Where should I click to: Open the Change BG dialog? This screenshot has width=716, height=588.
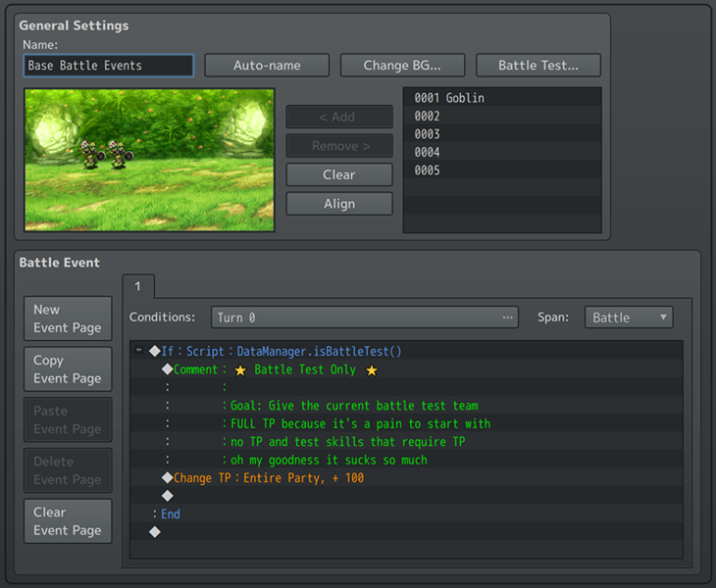pyautogui.click(x=401, y=66)
